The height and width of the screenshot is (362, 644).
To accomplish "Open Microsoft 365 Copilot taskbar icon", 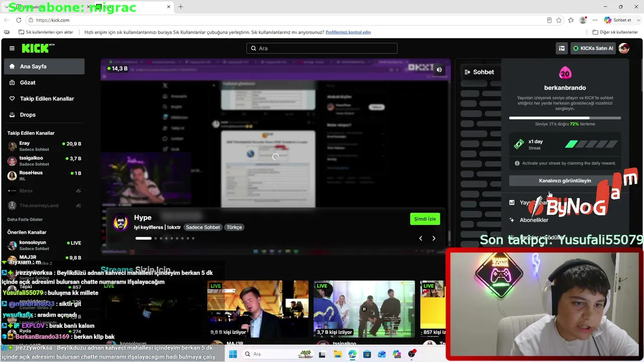I will (397, 354).
